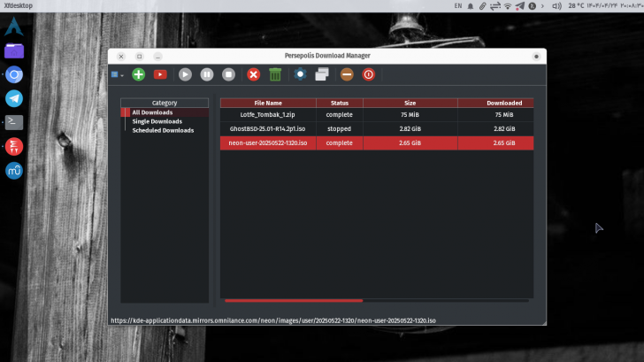Open the Arch Linux launcher icon
The image size is (644, 362).
(x=14, y=27)
